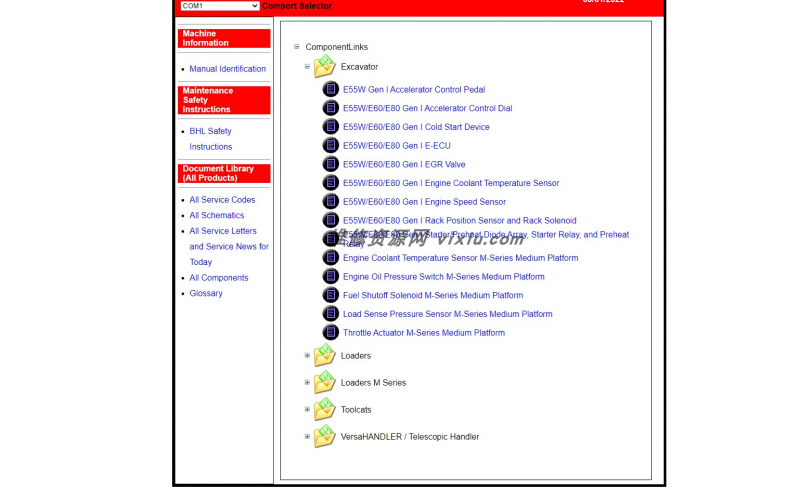Open BHL Safety Instructions link
This screenshot has height=490, width=800.
[211, 139]
